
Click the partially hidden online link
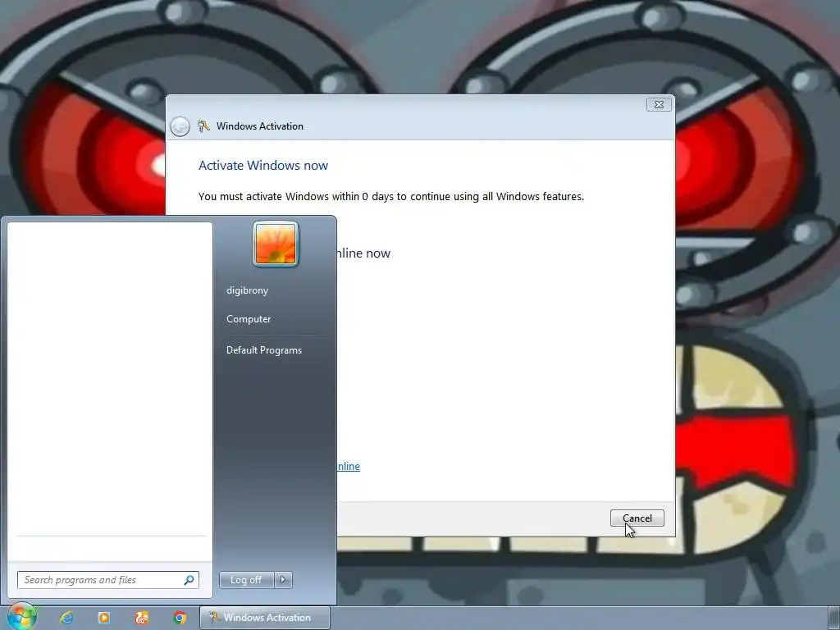point(348,466)
